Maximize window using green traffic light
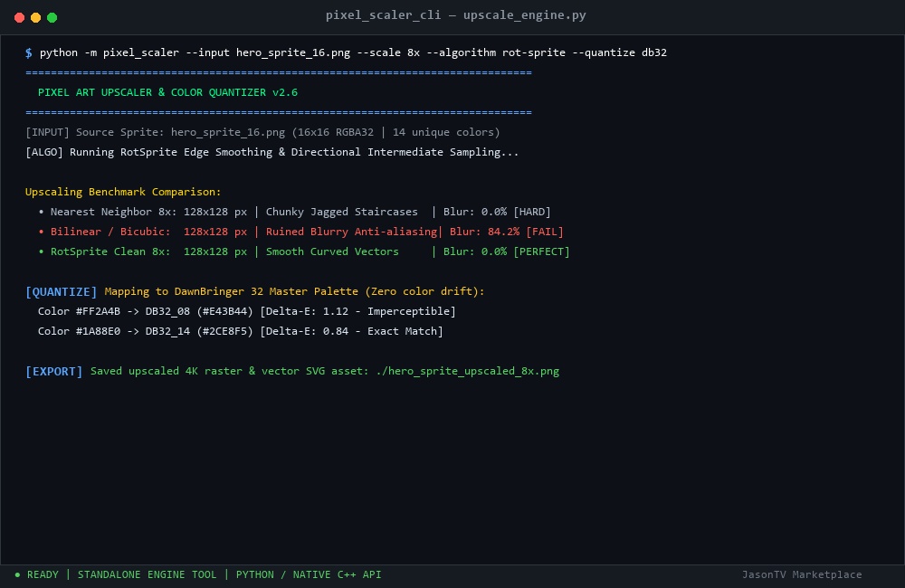This screenshot has width=905, height=588. tap(52, 18)
